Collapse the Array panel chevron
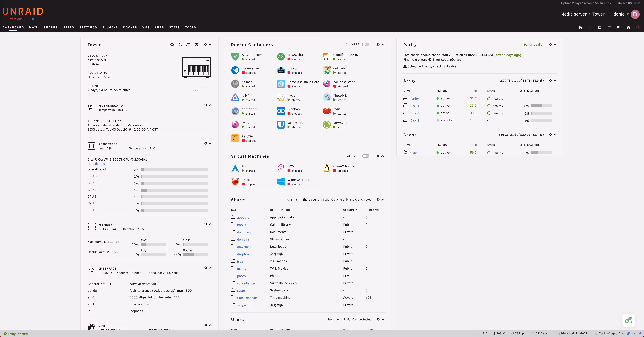Screen dimensions: 644x337 tap(555, 81)
